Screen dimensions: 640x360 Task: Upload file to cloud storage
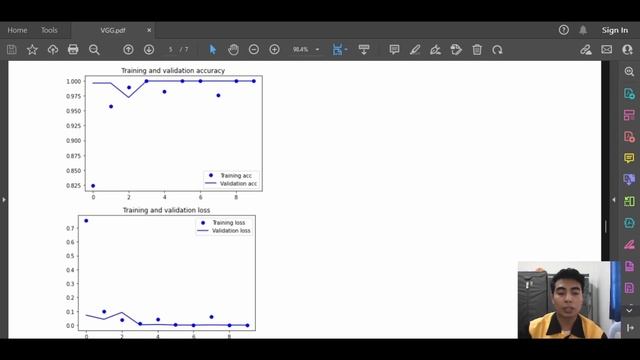[53, 50]
